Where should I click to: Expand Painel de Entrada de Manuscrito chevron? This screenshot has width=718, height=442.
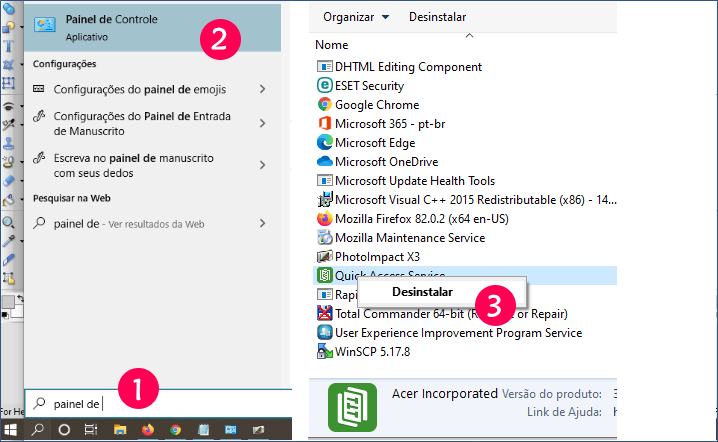(x=262, y=123)
